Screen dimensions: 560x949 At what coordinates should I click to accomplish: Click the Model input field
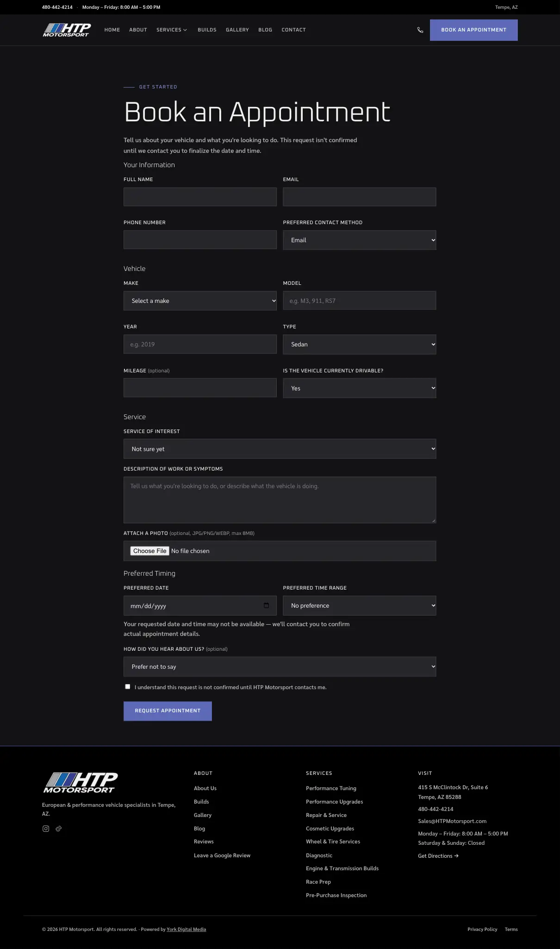[x=360, y=301]
